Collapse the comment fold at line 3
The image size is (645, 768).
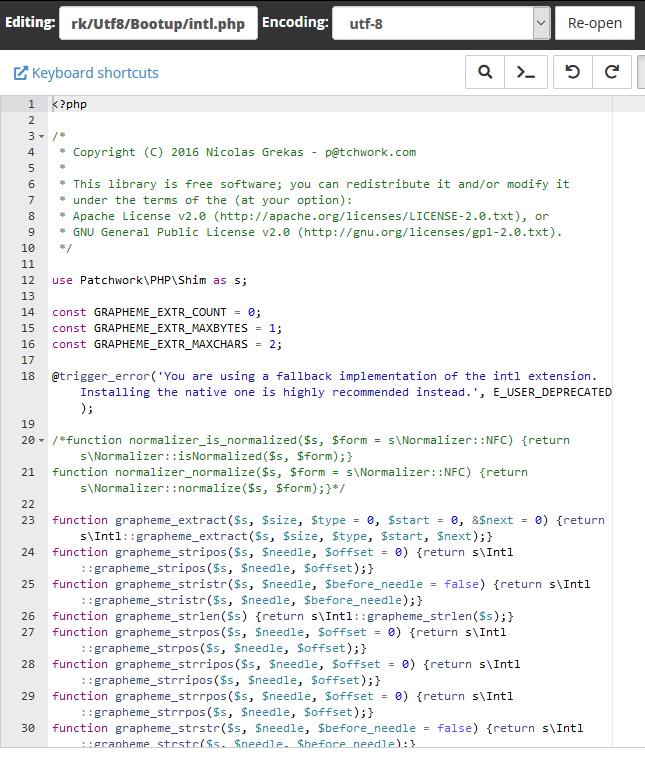42,136
